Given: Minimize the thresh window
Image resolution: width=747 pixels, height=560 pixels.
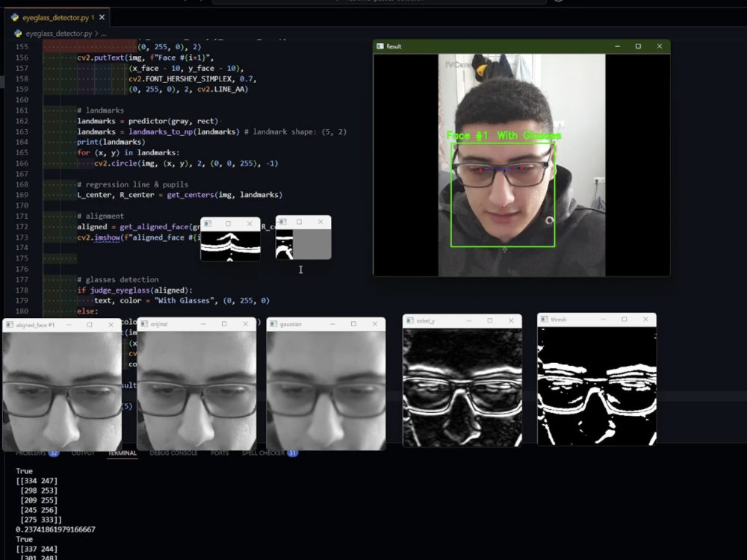Looking at the screenshot, I should tap(603, 320).
